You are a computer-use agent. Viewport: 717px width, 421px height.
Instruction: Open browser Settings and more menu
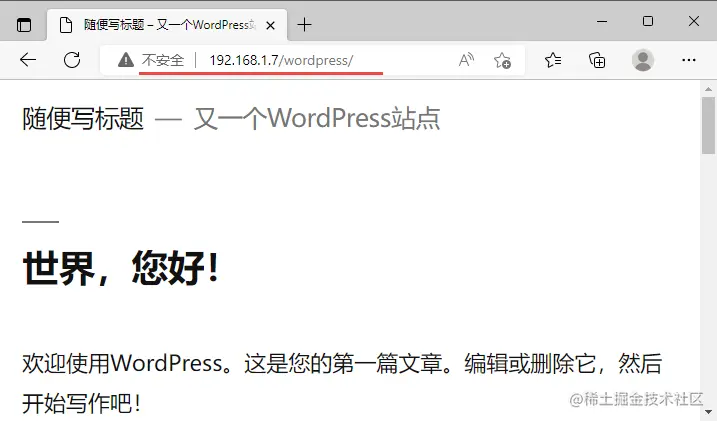(688, 60)
